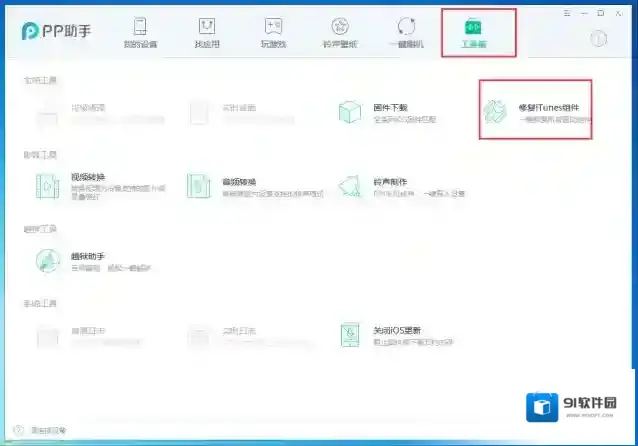
Task: Open the 越狱助手 jailbreak helper
Action: click(47, 261)
